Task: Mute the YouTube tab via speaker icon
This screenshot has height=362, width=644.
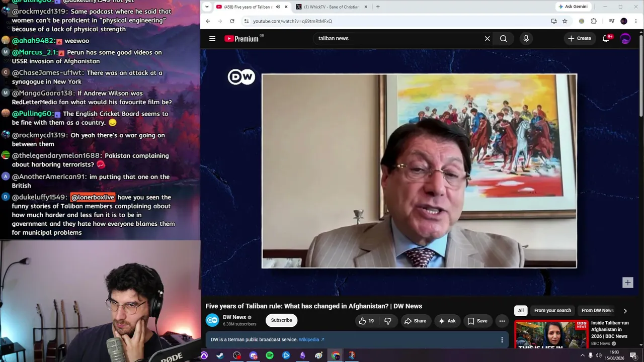Action: tap(278, 7)
